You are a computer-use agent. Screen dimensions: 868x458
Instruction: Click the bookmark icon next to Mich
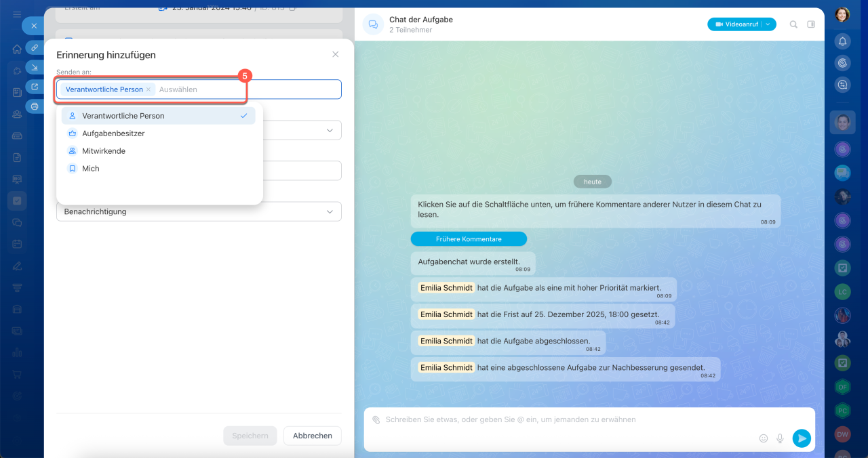73,169
